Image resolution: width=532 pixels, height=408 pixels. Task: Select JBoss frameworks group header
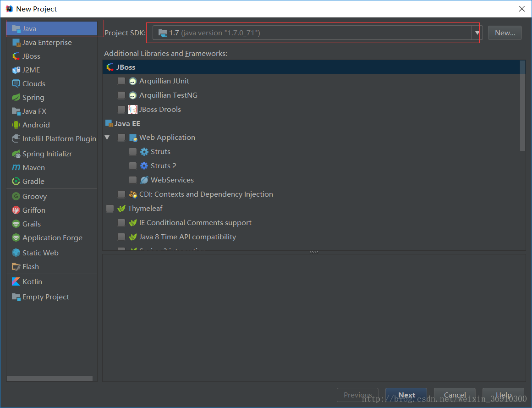pos(311,67)
